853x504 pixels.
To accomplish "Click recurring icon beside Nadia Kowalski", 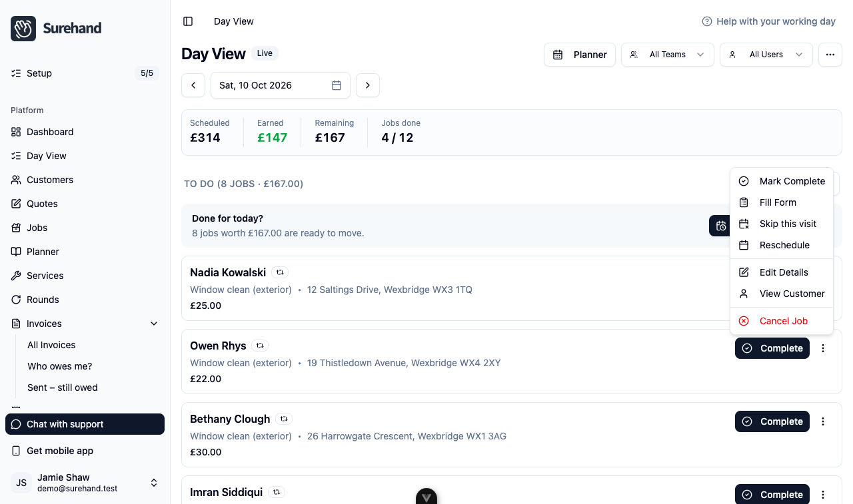I will [x=280, y=272].
